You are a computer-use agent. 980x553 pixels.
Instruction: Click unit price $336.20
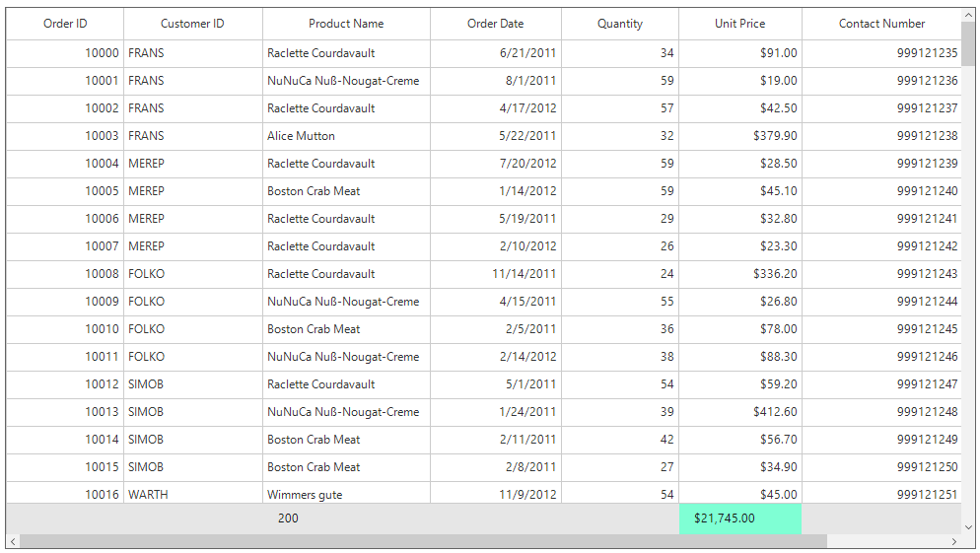740,274
